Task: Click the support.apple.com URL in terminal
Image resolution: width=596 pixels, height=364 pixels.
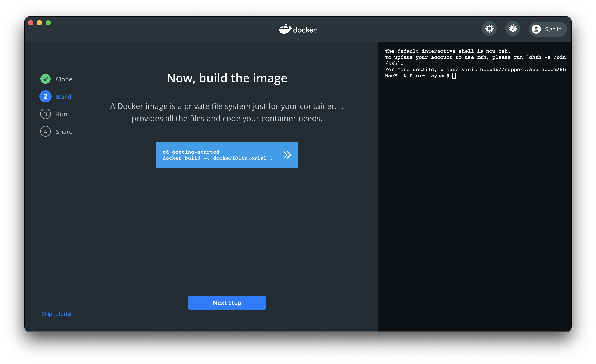Action: point(522,70)
